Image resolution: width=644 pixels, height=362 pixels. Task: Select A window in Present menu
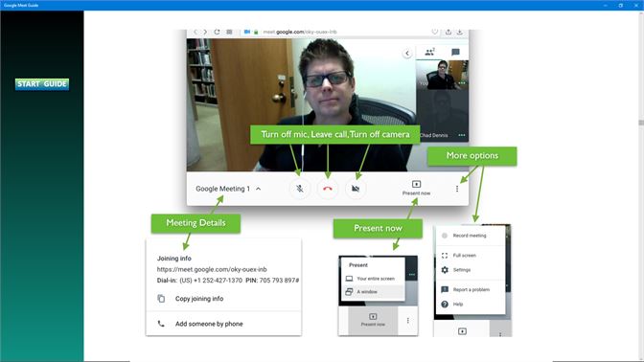coord(373,292)
